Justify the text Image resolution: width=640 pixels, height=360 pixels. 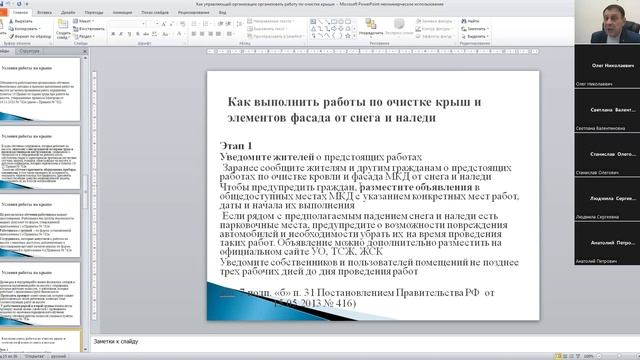(x=218, y=34)
